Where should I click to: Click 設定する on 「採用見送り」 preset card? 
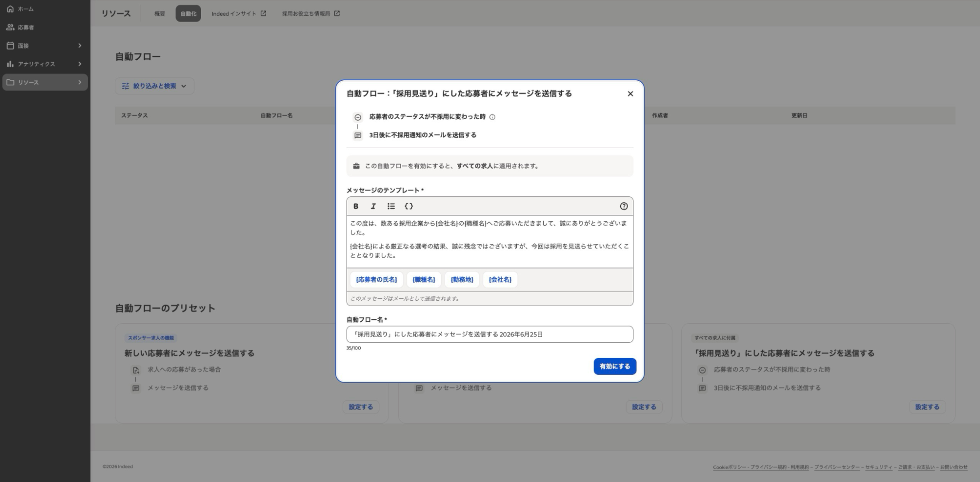[927, 407]
